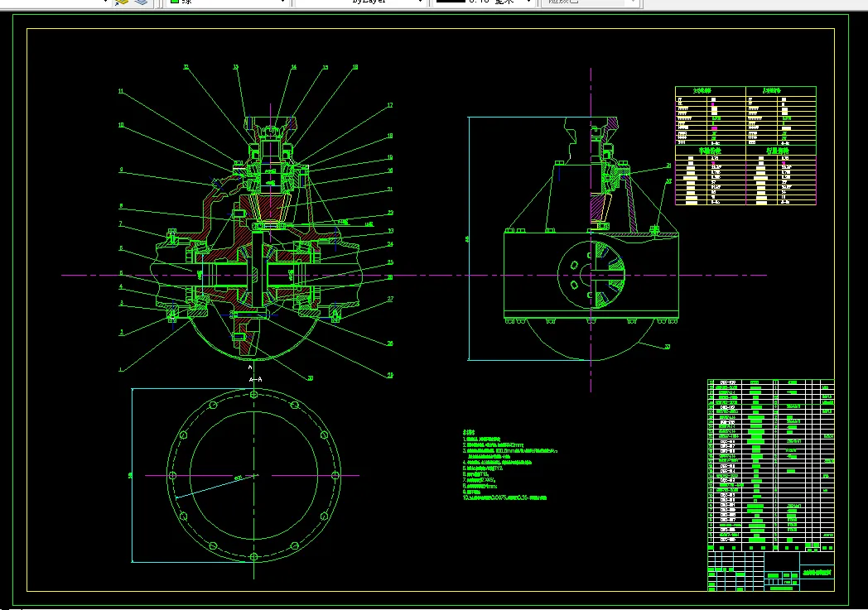Select part callout number 7
Viewport: 868px width, 610px height.
[120, 224]
